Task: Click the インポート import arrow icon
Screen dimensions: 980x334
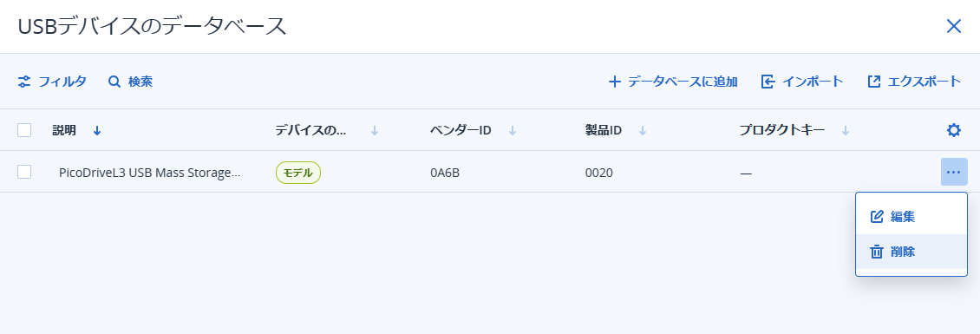Action: (x=768, y=82)
